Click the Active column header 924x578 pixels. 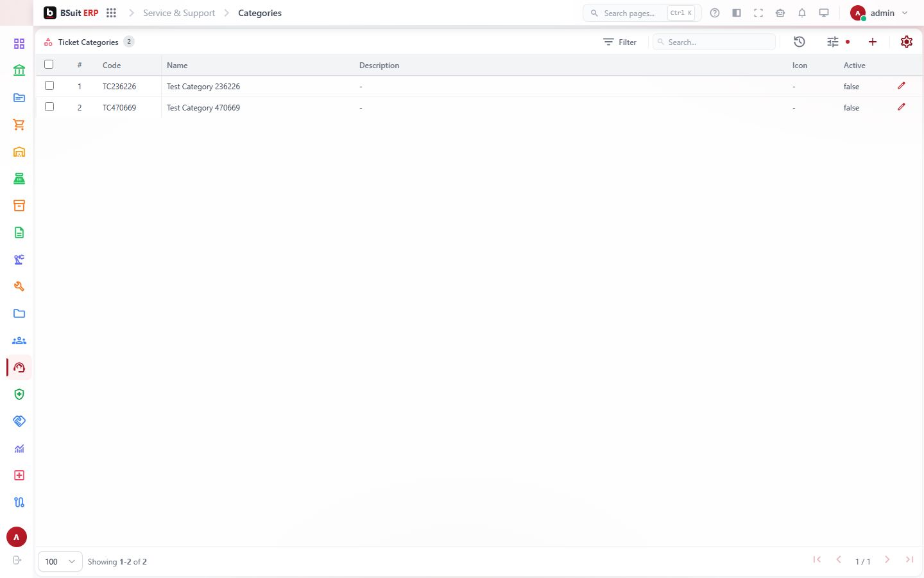(855, 66)
